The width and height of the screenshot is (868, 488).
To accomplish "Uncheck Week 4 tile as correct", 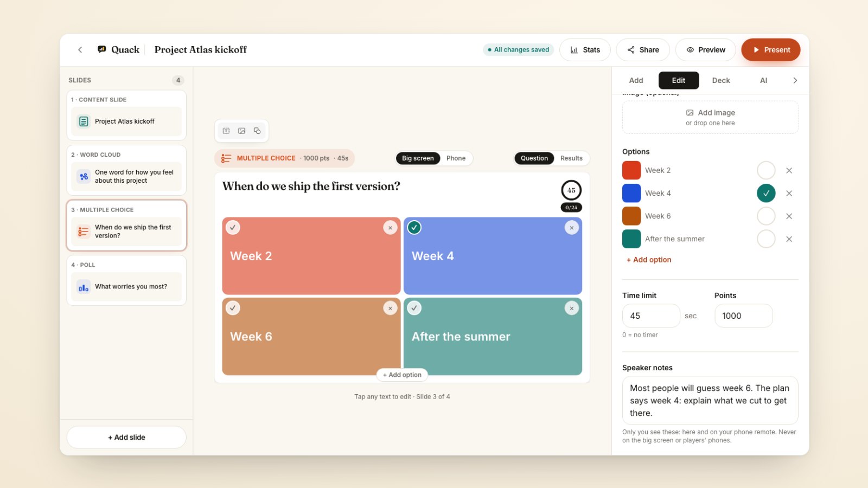I will [x=414, y=228].
